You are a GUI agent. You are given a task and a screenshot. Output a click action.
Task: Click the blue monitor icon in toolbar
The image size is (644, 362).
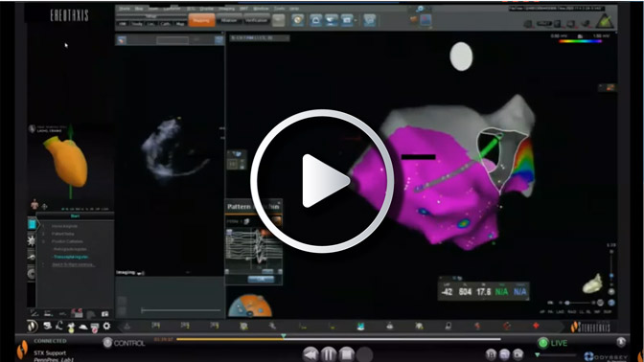click(370, 20)
